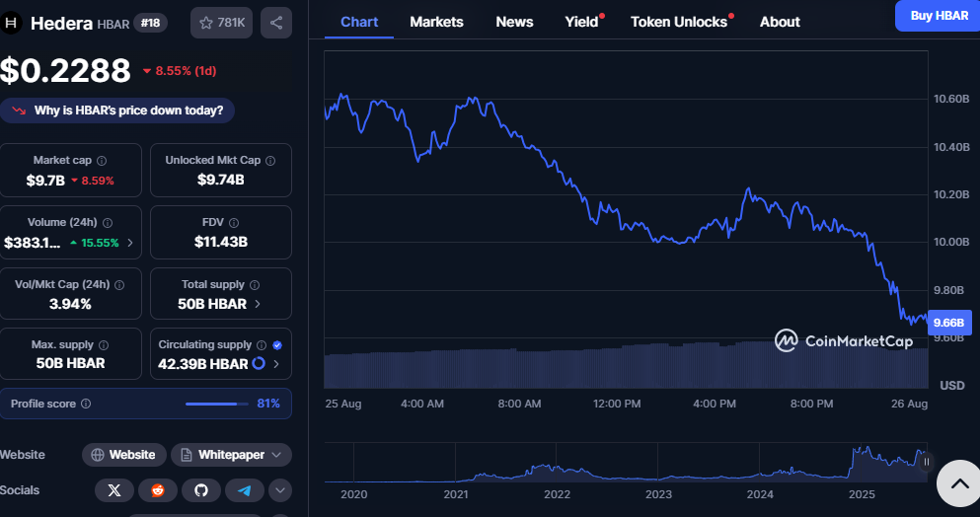This screenshot has width=980, height=517.
Task: Click the circulating supply progress ring
Action: tap(259, 363)
